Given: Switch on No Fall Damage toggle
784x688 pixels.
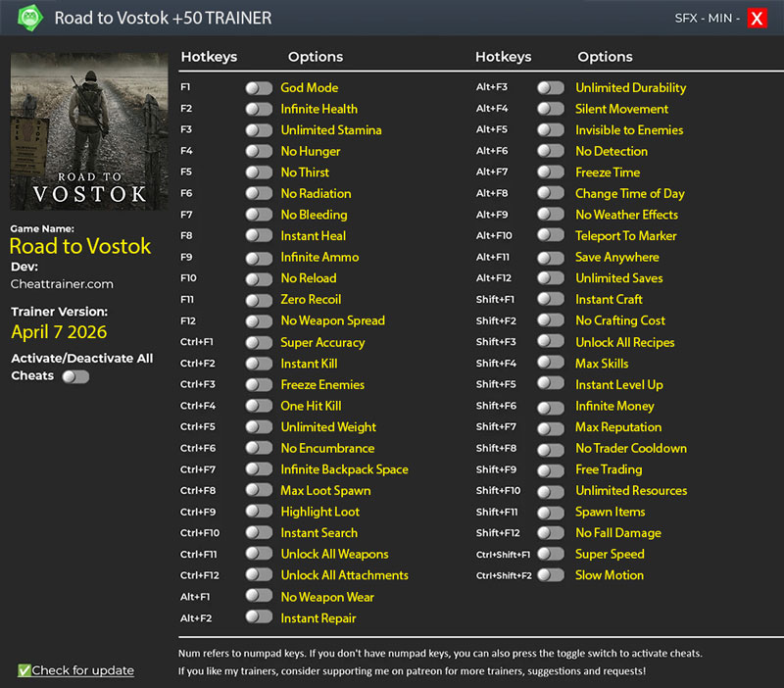Looking at the screenshot, I should pos(551,533).
